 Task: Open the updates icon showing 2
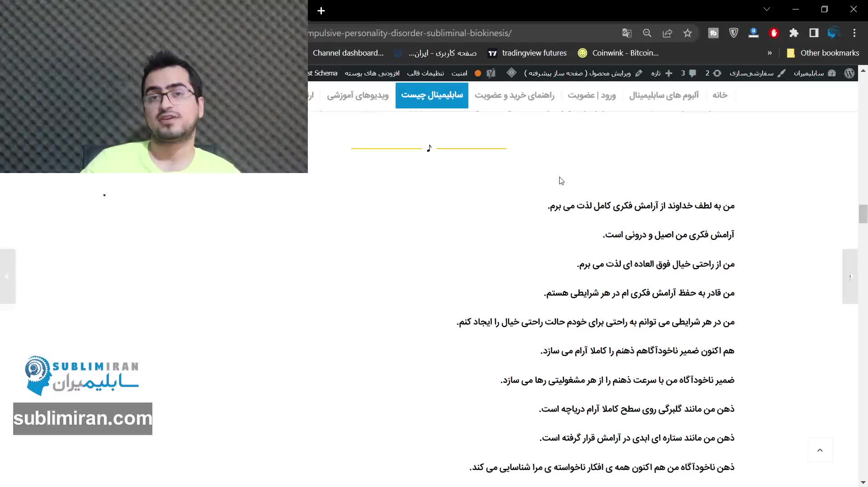pyautogui.click(x=713, y=73)
